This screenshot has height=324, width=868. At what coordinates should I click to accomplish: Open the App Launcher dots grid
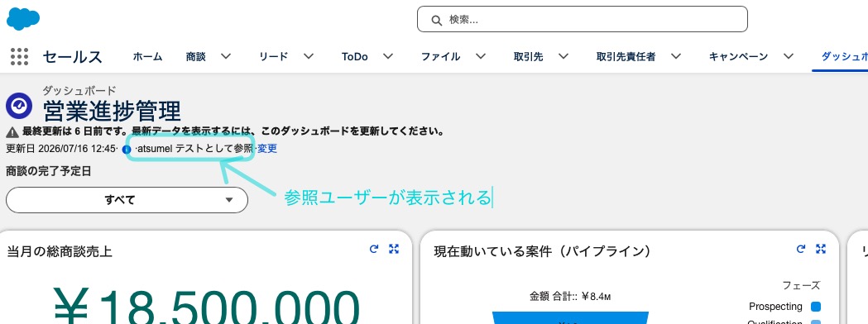click(x=19, y=56)
